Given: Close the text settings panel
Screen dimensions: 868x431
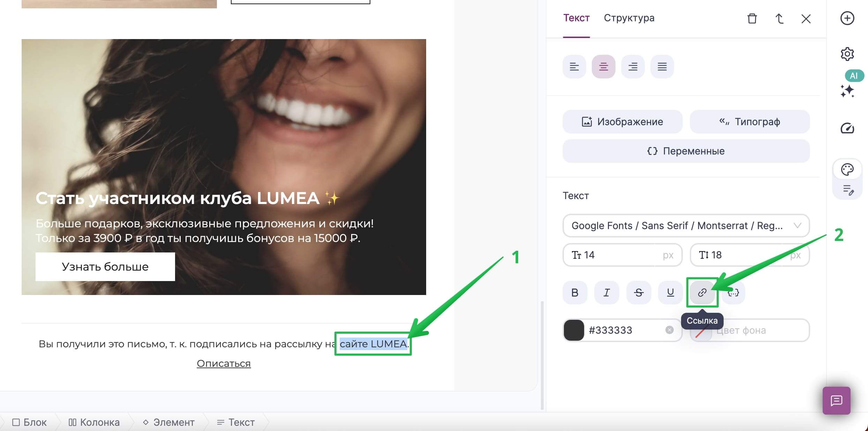Looking at the screenshot, I should (x=806, y=18).
